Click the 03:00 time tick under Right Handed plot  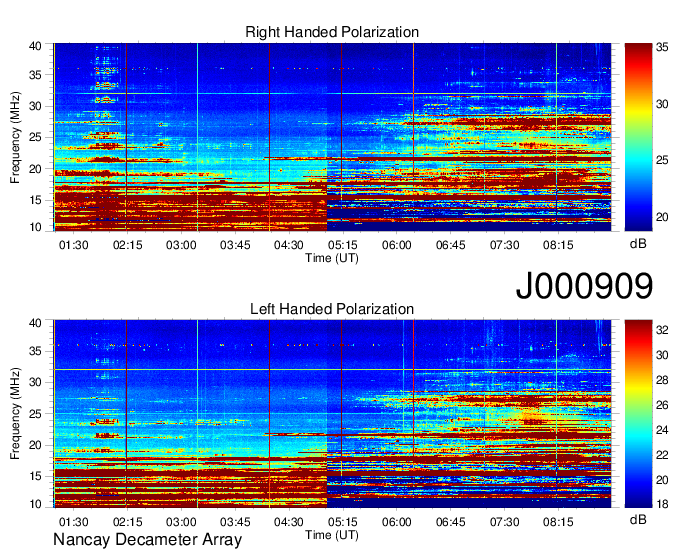click(x=181, y=245)
